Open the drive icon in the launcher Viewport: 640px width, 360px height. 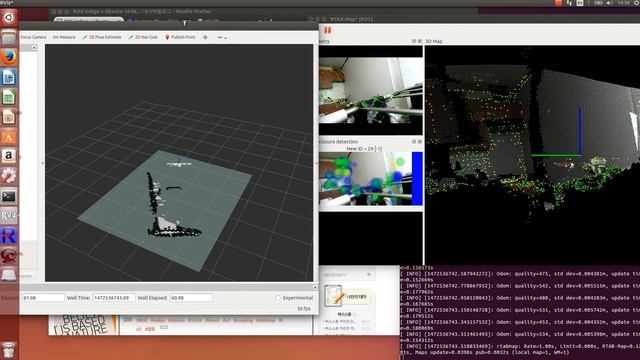9,275
